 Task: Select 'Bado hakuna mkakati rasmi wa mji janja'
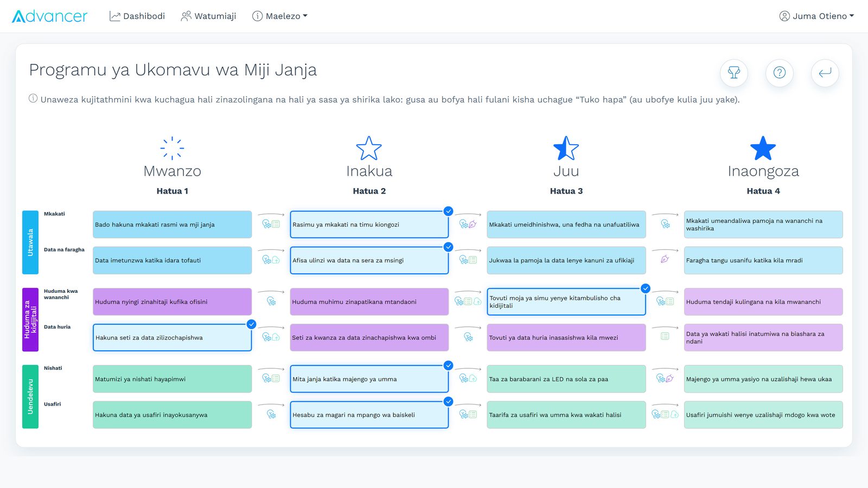point(173,224)
